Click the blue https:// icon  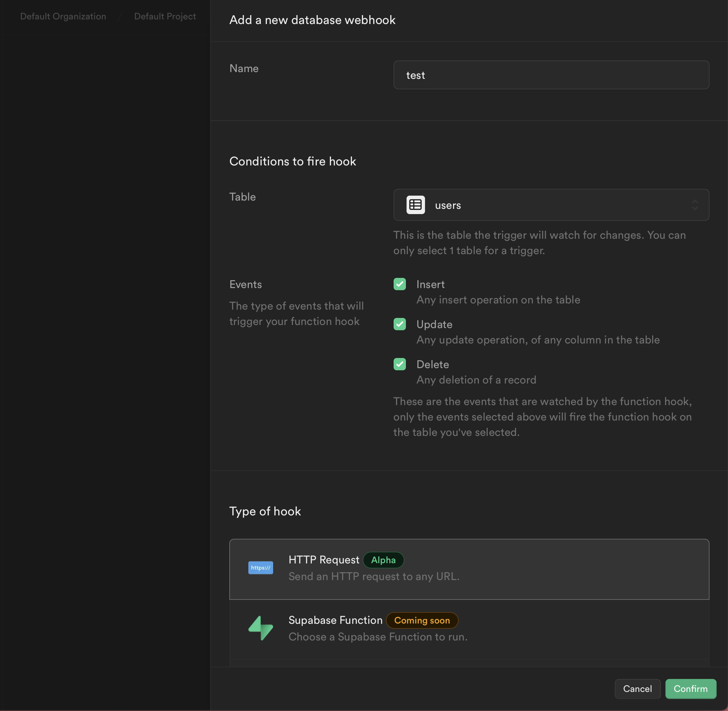point(260,568)
